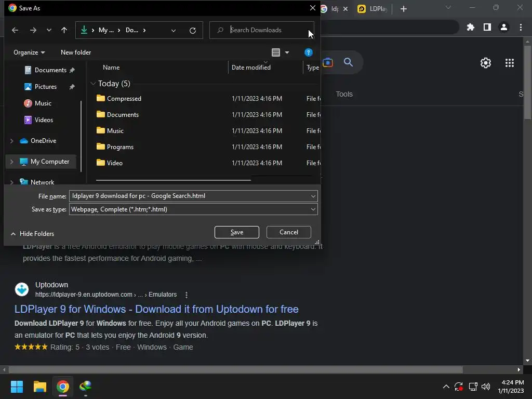This screenshot has width=532, height=399.
Task: Select Documents in navigation pane
Action: tap(49, 70)
